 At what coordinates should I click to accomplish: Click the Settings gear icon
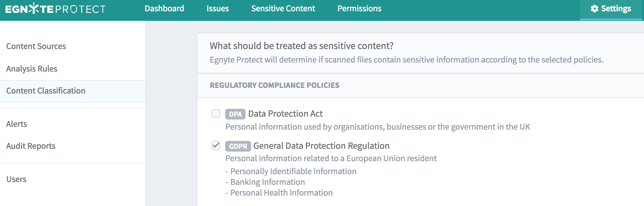point(594,9)
